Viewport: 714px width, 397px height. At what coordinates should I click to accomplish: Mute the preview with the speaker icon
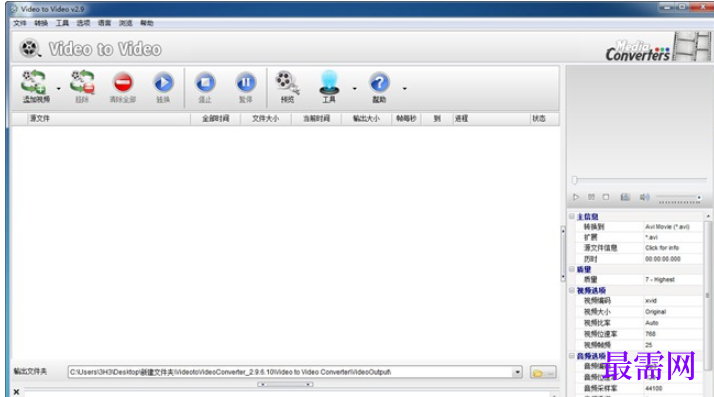click(x=644, y=197)
